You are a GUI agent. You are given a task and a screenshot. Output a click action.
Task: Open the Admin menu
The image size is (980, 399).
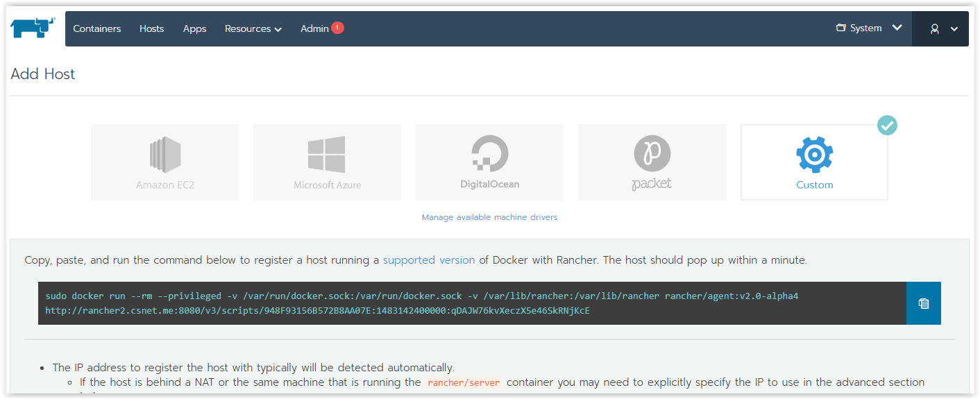click(314, 28)
